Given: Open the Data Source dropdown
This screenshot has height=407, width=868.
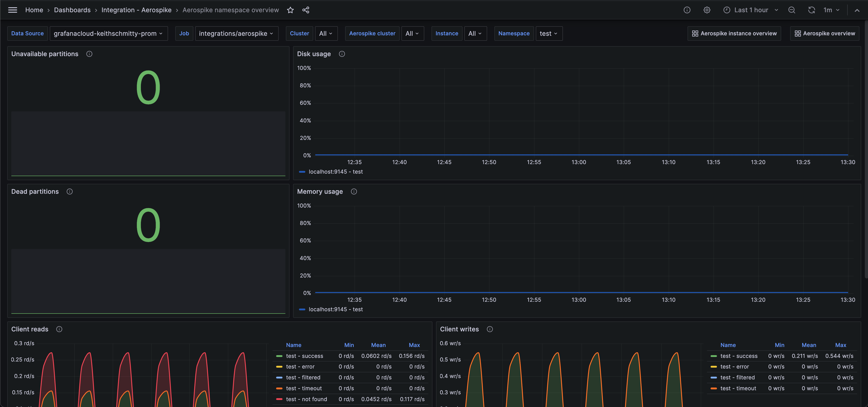Looking at the screenshot, I should coord(108,33).
